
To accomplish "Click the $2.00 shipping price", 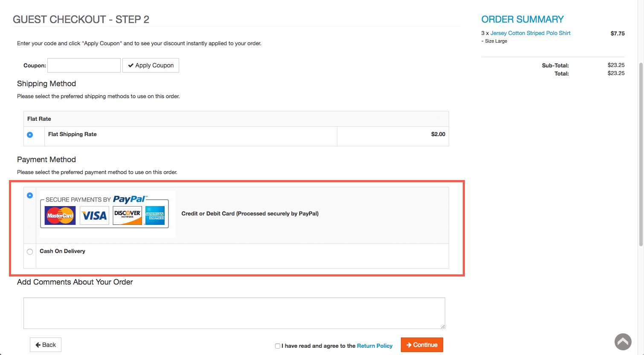I will pyautogui.click(x=438, y=134).
